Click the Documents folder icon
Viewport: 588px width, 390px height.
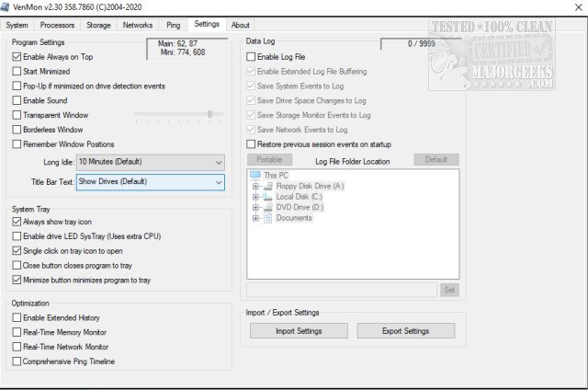(267, 218)
